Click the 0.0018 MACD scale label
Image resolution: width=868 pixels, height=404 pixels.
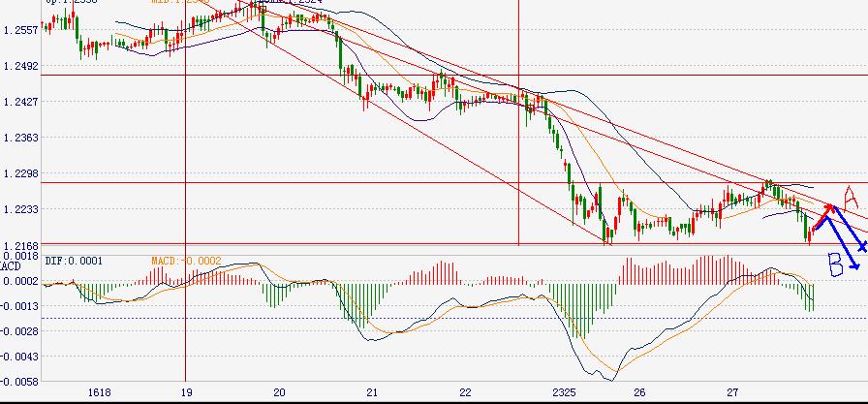(20, 256)
